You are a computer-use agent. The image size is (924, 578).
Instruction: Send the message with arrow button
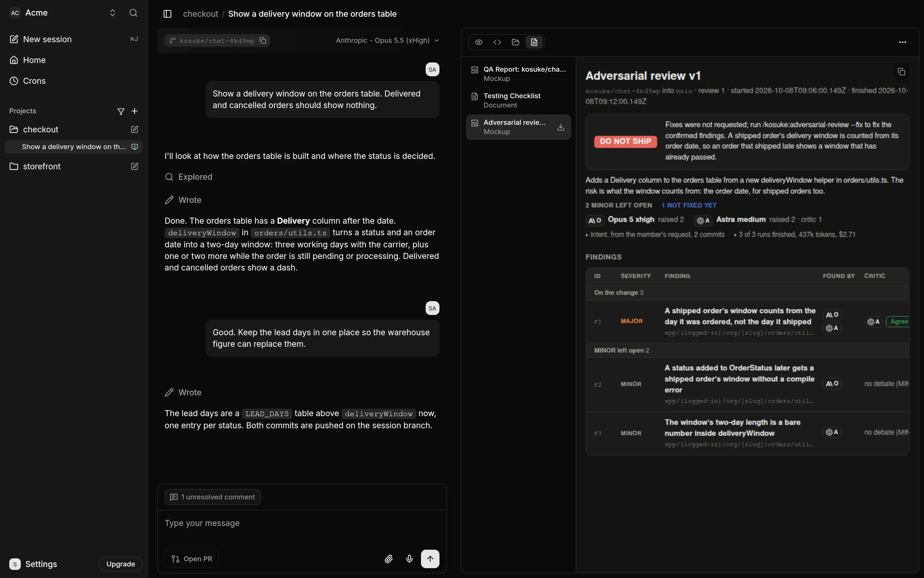(430, 559)
